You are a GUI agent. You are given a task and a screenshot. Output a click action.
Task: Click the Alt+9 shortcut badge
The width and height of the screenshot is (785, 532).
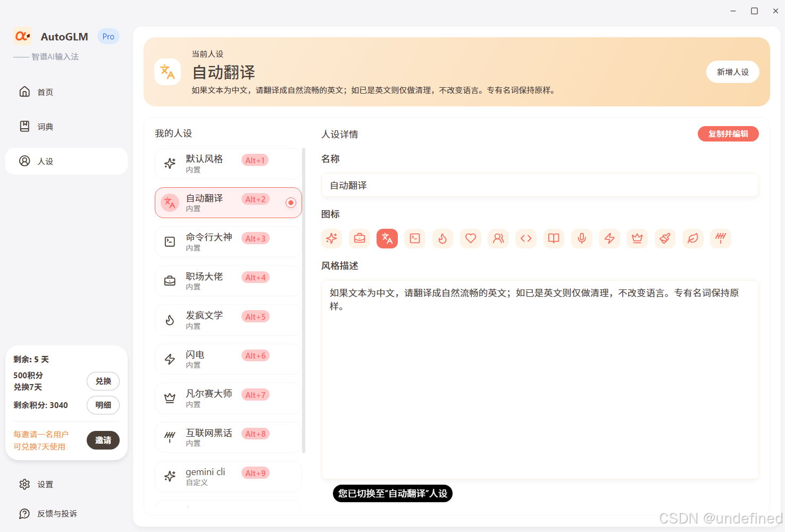(255, 473)
